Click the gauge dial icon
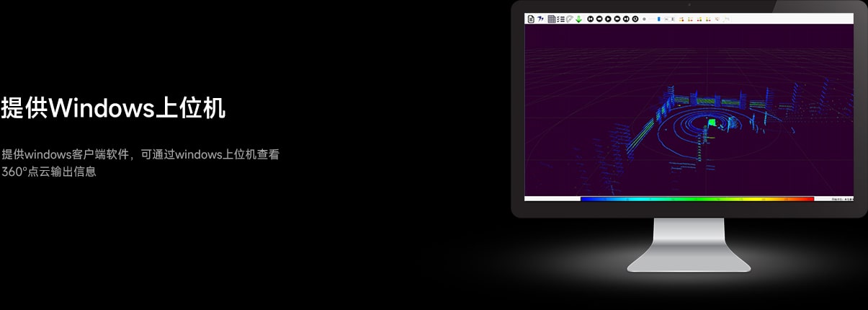868x310 pixels. point(570,19)
